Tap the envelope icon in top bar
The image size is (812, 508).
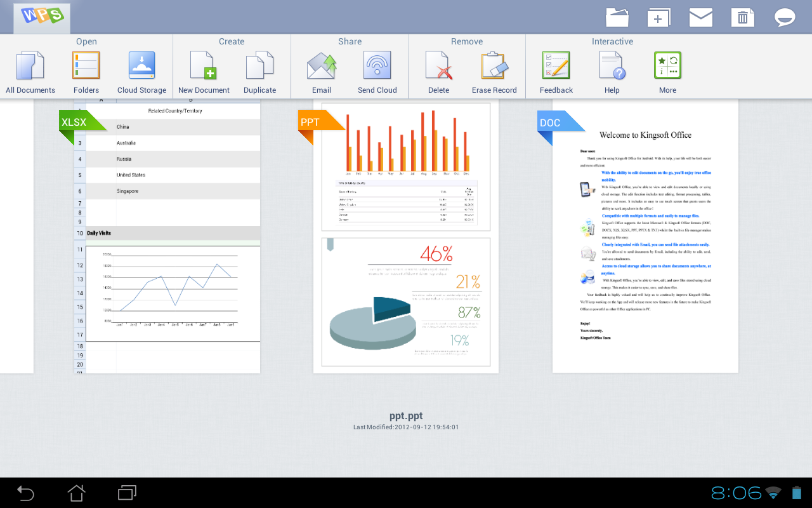701,17
